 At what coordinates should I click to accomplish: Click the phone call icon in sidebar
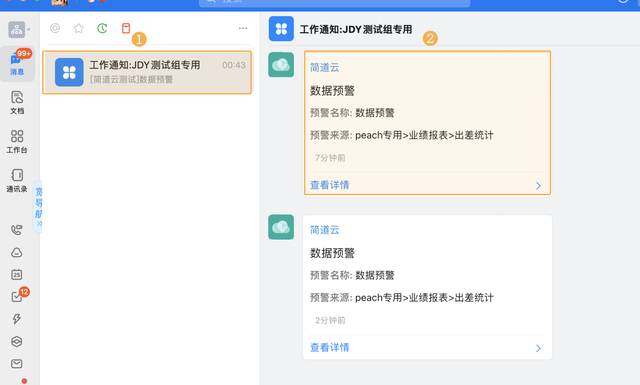(17, 230)
